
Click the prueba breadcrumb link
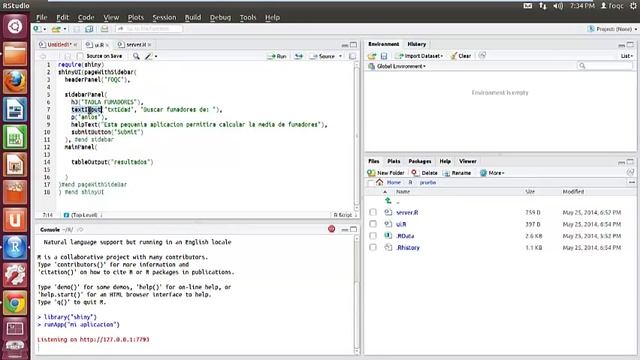428,182
